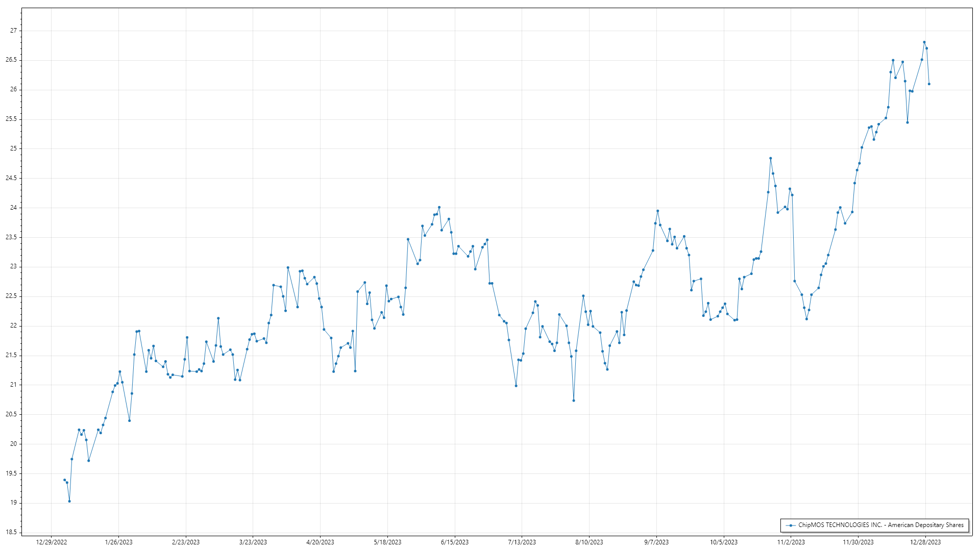
Task: Click the 25.5 y-axis value label
Action: click(x=11, y=119)
